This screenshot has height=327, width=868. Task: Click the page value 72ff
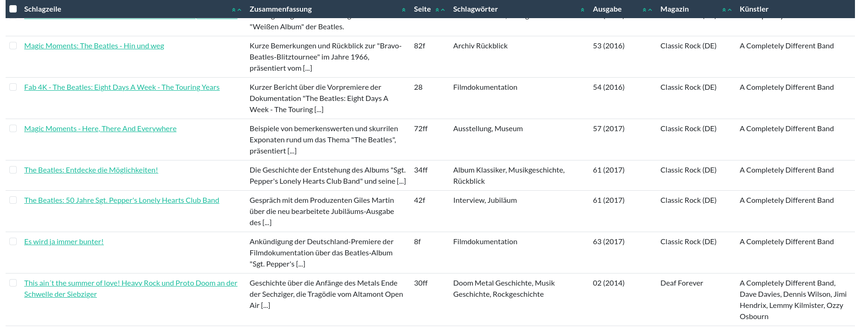420,128
